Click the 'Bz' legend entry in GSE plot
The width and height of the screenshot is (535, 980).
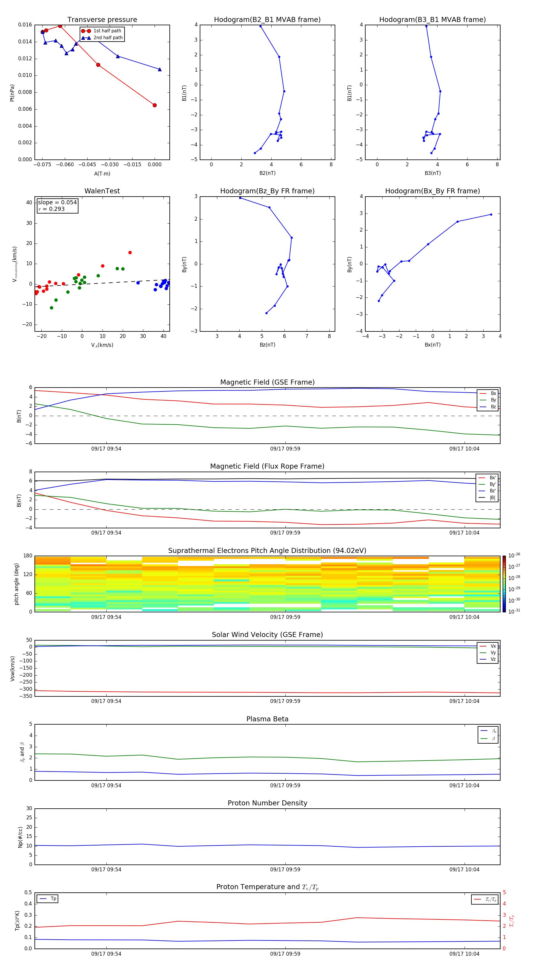(488, 407)
